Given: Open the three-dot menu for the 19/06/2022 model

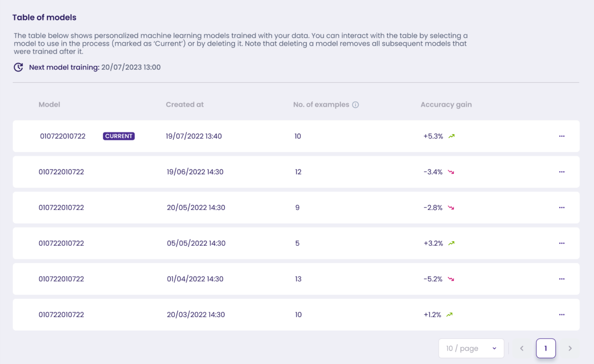Looking at the screenshot, I should [x=561, y=172].
